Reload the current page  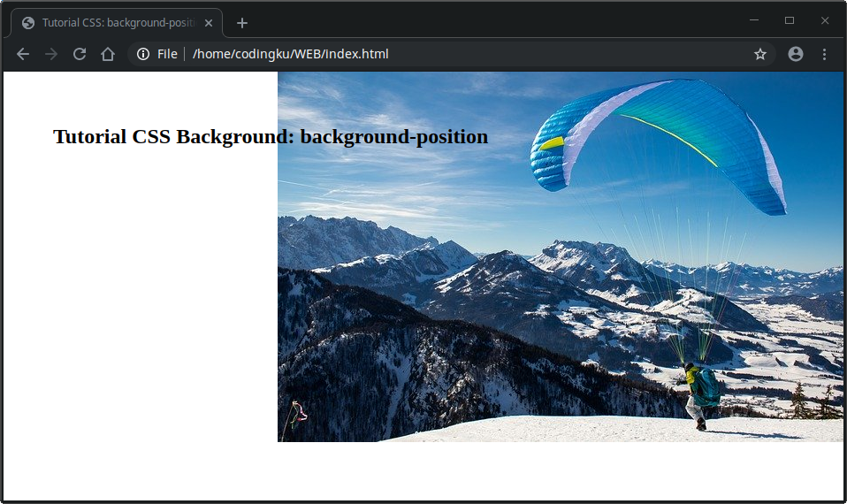coord(80,54)
